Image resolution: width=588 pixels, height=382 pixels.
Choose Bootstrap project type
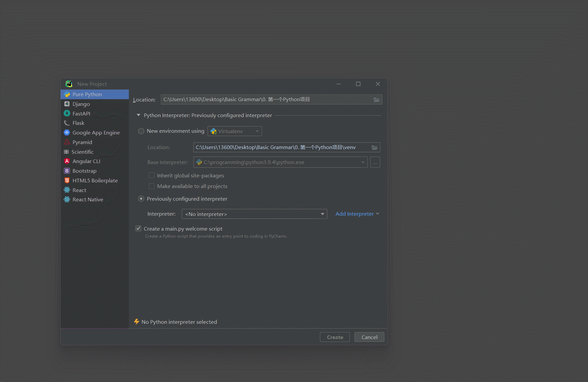point(95,171)
